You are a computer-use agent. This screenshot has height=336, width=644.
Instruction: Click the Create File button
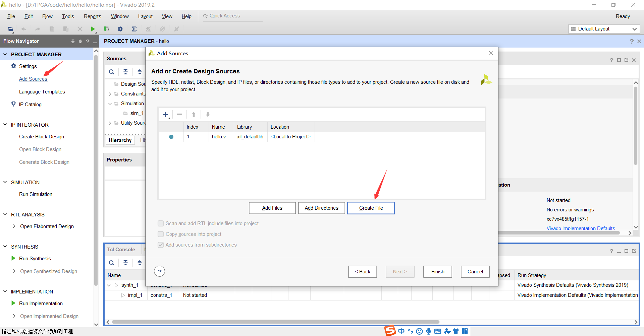[x=371, y=208]
